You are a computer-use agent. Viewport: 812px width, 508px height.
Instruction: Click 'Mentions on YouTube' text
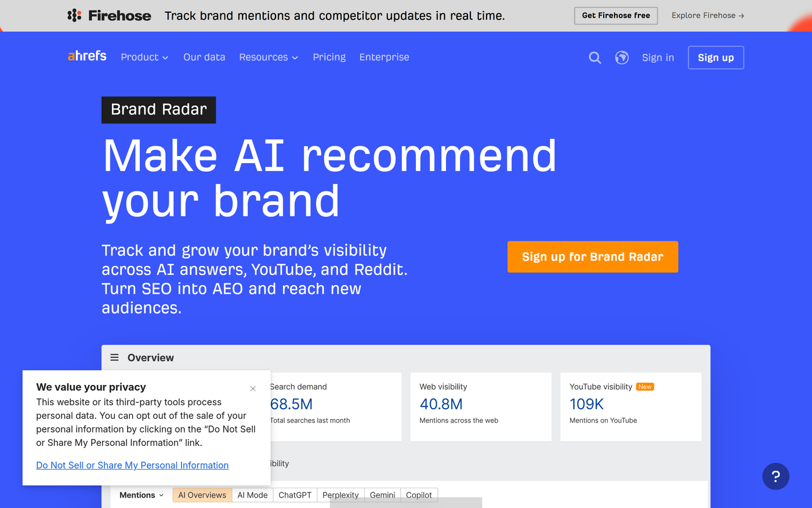[x=603, y=420]
